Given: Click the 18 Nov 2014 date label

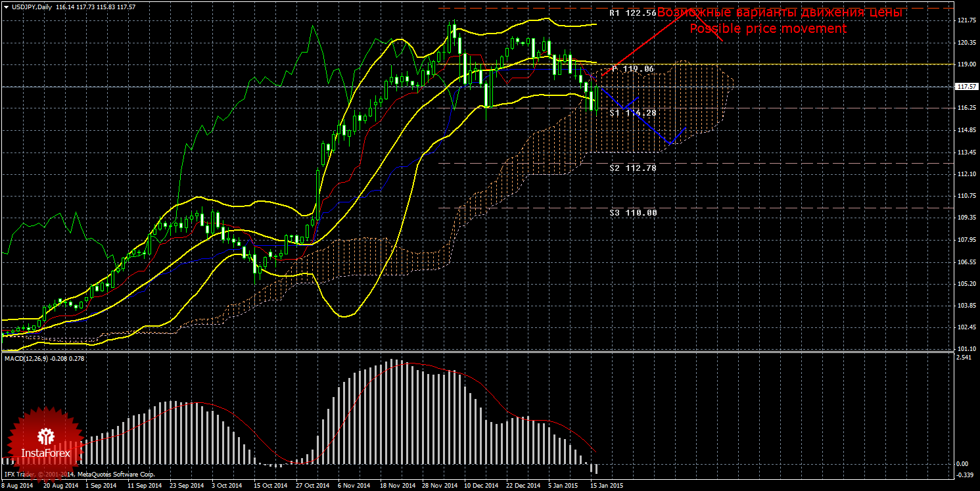Looking at the screenshot, I should coord(397,486).
